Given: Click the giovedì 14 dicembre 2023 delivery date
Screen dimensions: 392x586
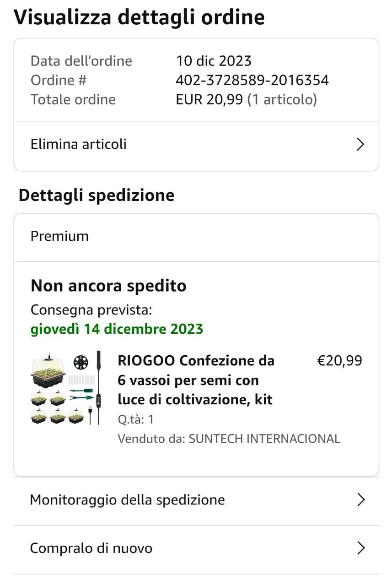Looking at the screenshot, I should pyautogui.click(x=117, y=329).
